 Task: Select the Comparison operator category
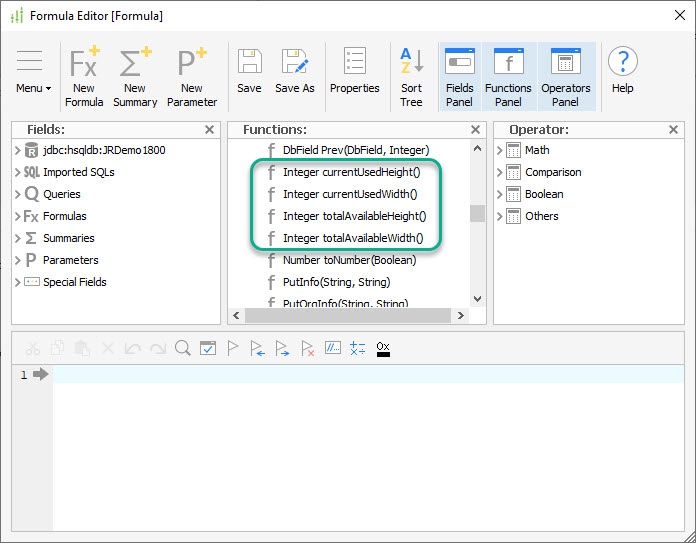click(x=553, y=172)
